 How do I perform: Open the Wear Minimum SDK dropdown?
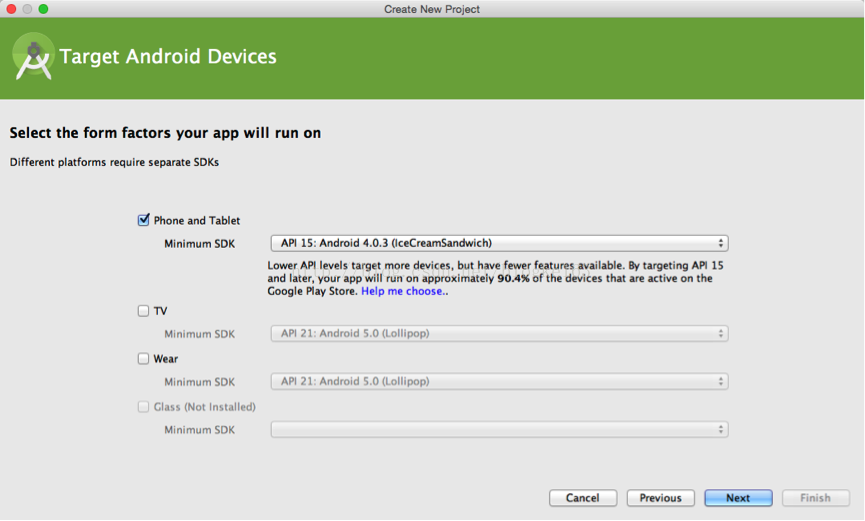tap(499, 381)
